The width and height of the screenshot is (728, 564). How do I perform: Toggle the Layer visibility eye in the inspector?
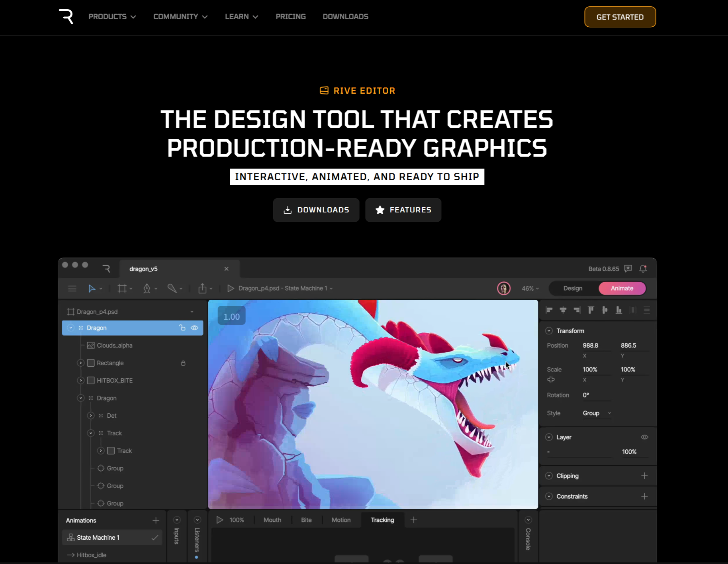(x=644, y=437)
